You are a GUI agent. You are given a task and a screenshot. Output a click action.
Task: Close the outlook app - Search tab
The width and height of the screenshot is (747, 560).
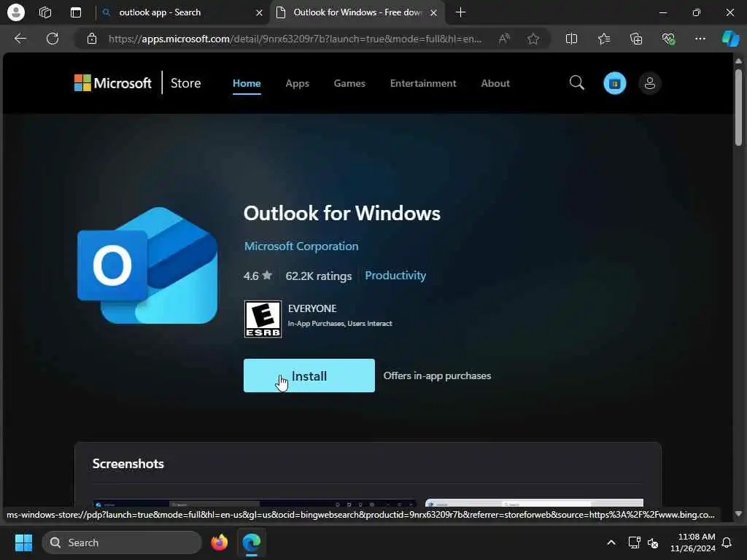[259, 13]
